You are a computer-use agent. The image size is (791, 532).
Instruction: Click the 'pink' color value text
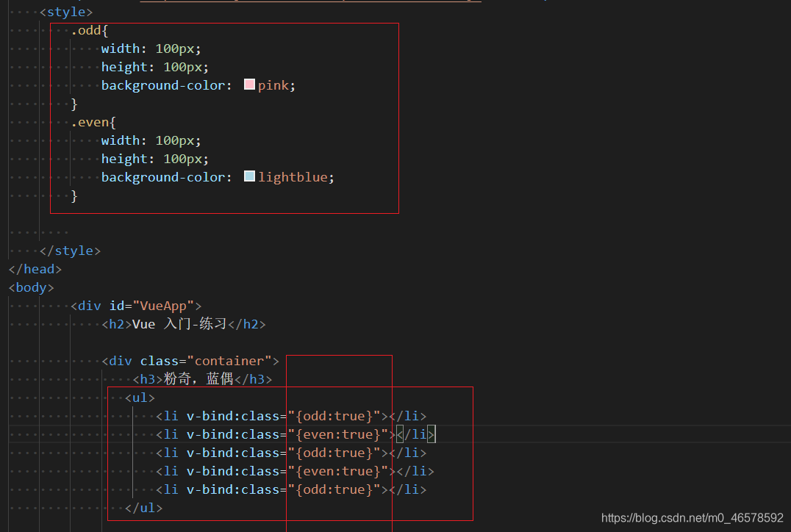pos(273,85)
